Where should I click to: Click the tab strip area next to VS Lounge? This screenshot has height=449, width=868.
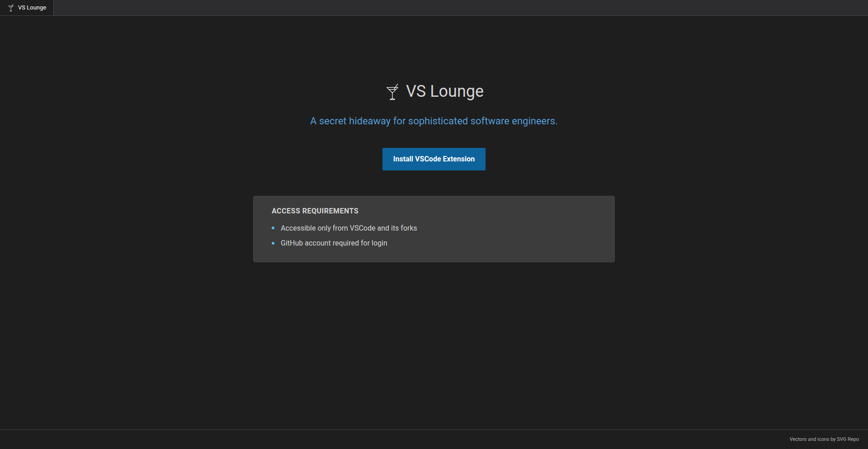(181, 7)
